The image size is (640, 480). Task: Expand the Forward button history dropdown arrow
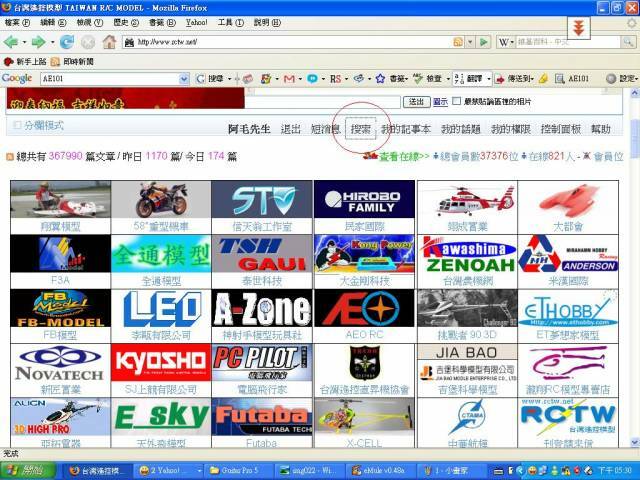point(52,42)
